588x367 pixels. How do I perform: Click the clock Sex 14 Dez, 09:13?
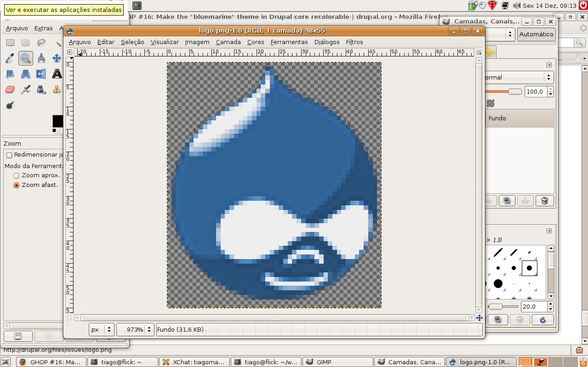pyautogui.click(x=549, y=6)
